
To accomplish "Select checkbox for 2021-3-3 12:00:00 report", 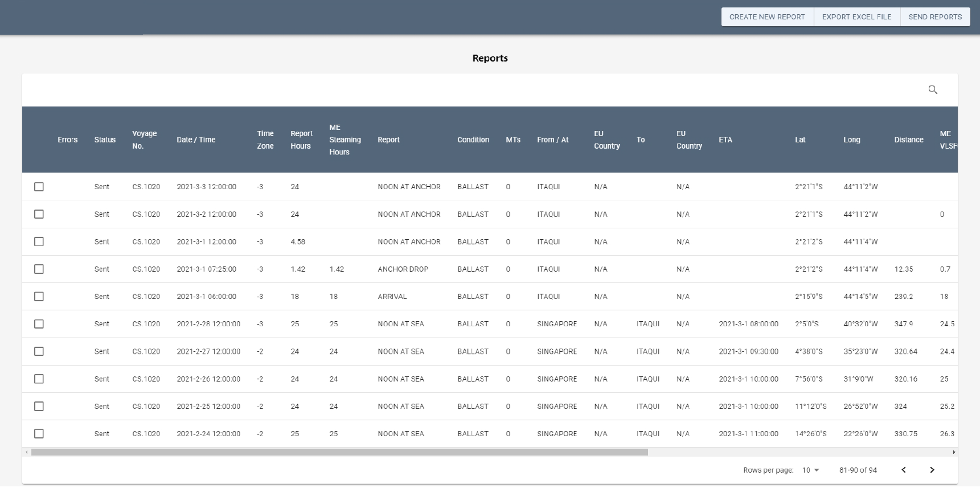I will pos(39,187).
